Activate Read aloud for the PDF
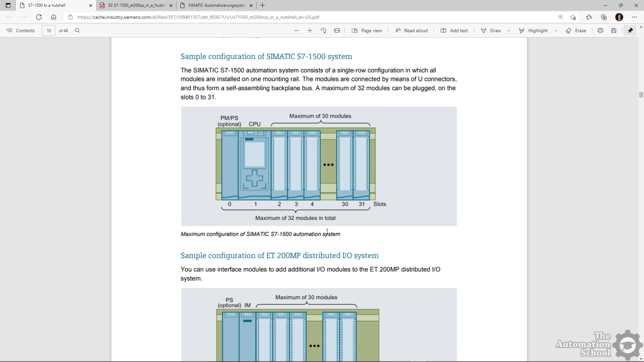Screen dimensions: 644x362 click(411, 30)
